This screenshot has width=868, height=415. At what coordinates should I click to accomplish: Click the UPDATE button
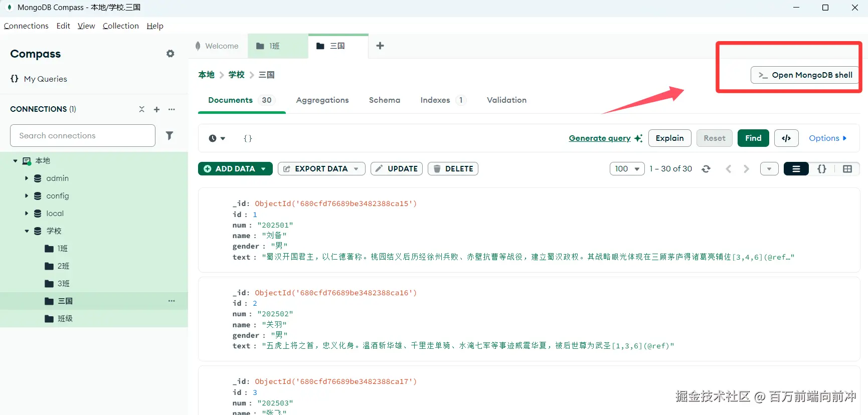pos(397,169)
